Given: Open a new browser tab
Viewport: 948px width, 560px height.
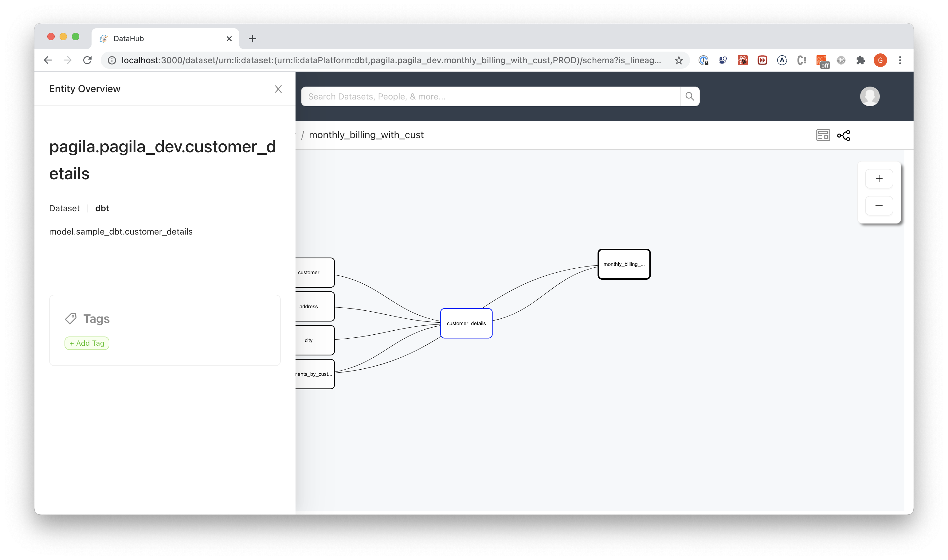Looking at the screenshot, I should pos(252,38).
